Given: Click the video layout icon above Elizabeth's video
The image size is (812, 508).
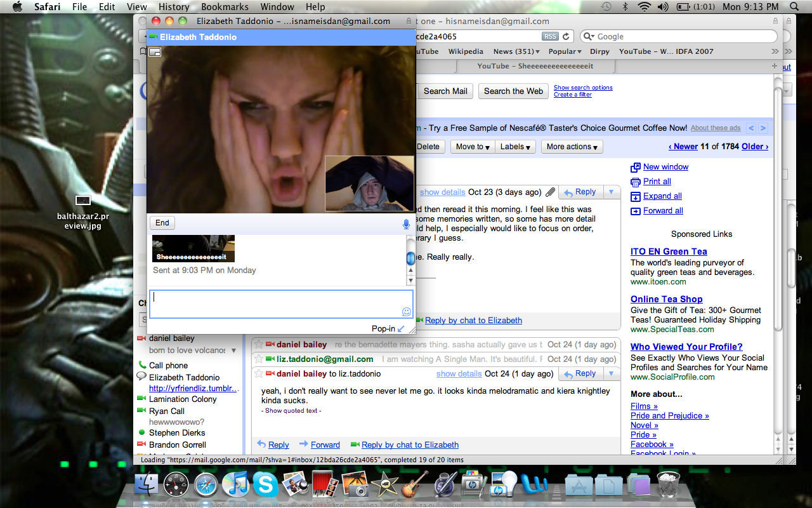Looking at the screenshot, I should (x=155, y=52).
